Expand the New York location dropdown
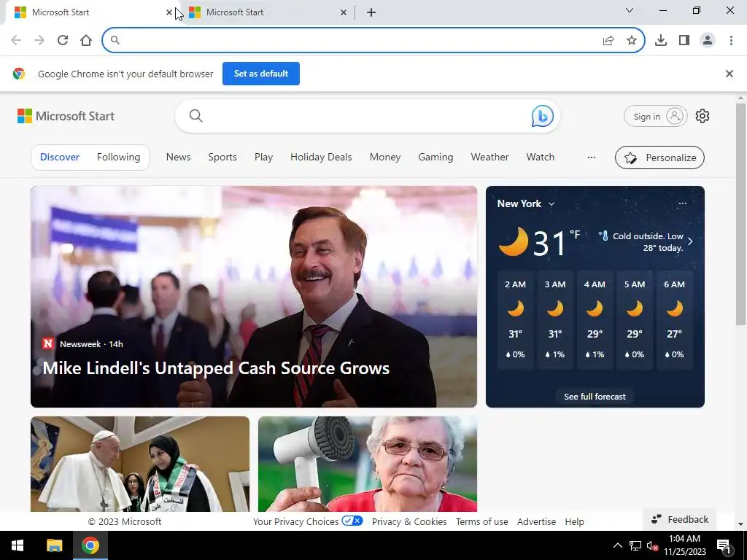747x560 pixels. pyautogui.click(x=551, y=204)
